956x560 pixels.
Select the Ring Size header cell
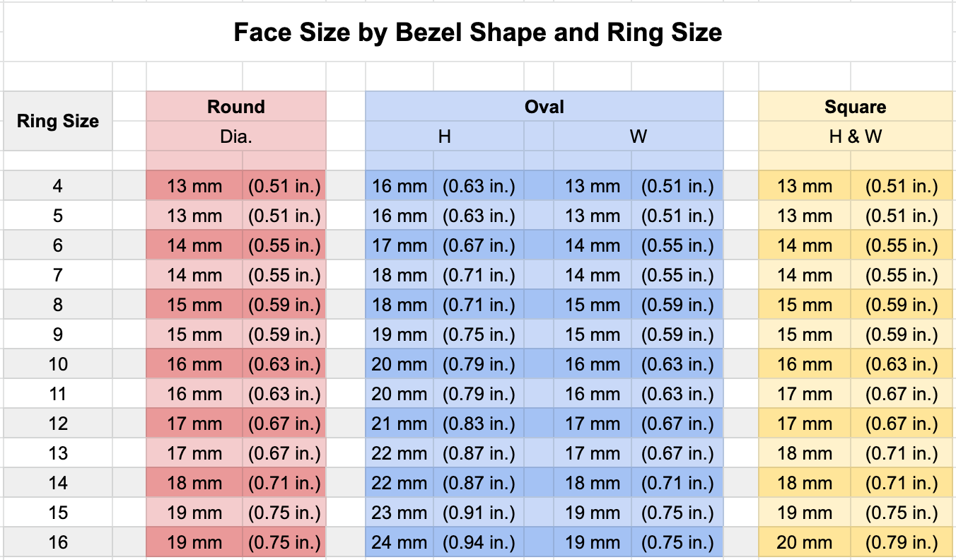pos(57,121)
